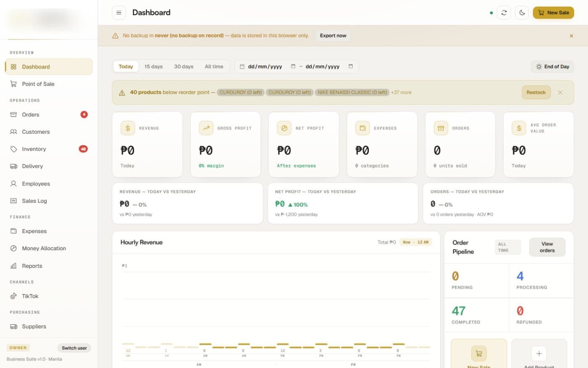Open Money Allocation
588x368 pixels.
click(49, 249)
